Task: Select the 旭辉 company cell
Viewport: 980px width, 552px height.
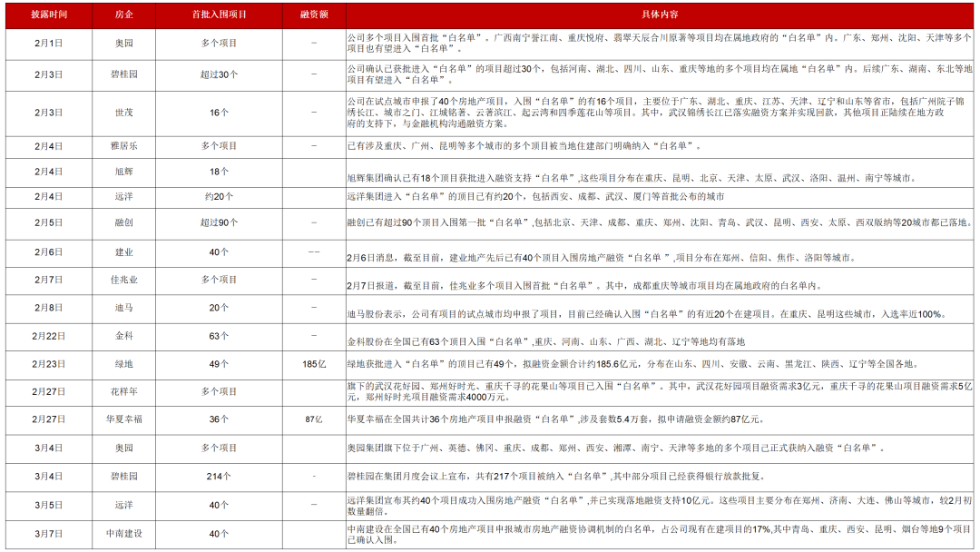Action: (123, 172)
